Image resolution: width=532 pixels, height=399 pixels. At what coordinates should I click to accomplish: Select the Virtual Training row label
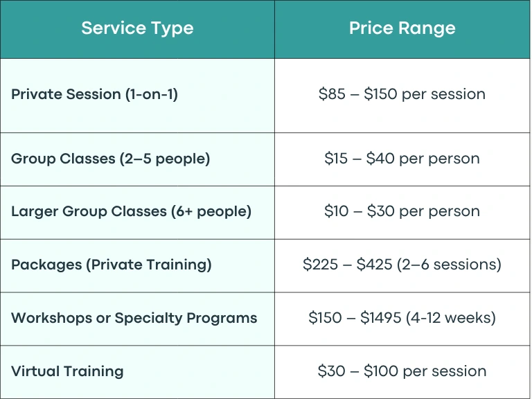click(67, 371)
